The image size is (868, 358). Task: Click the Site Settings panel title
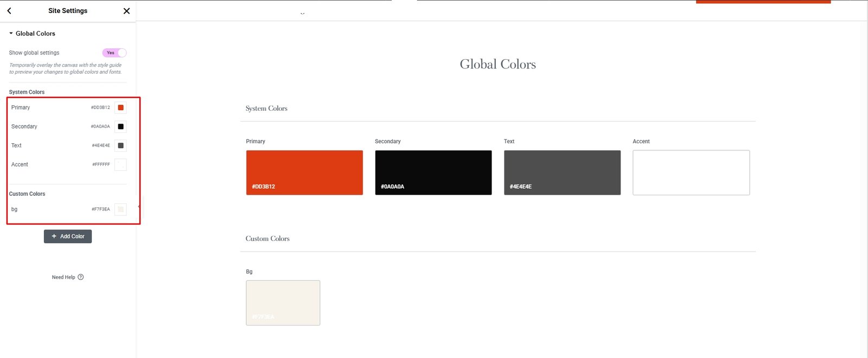point(68,10)
